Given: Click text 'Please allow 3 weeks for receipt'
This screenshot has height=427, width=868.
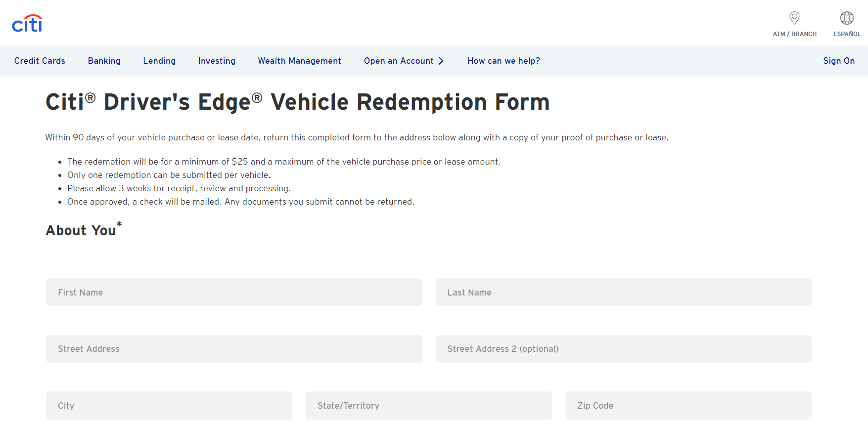Looking at the screenshot, I should click(x=131, y=188).
